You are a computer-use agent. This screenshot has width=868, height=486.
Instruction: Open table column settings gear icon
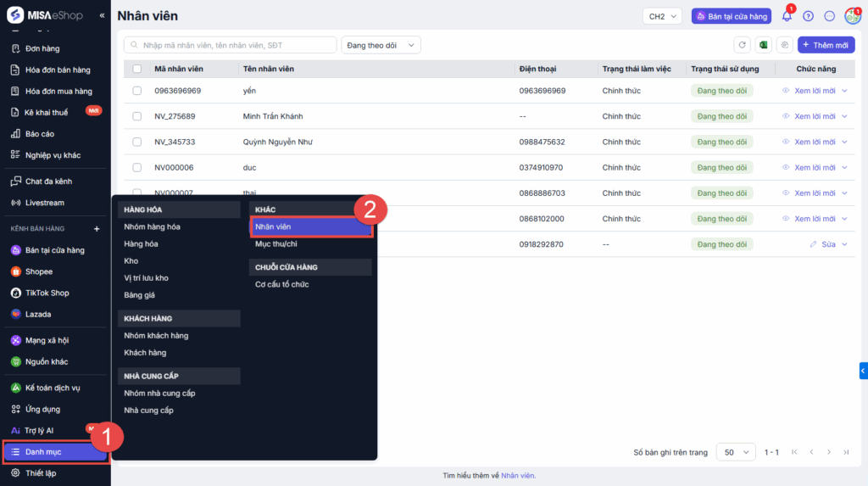coord(784,45)
